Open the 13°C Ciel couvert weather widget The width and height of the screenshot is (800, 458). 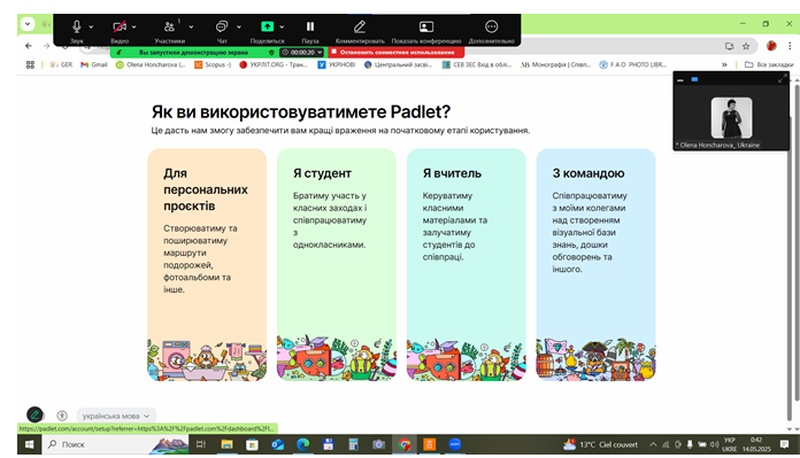click(600, 444)
